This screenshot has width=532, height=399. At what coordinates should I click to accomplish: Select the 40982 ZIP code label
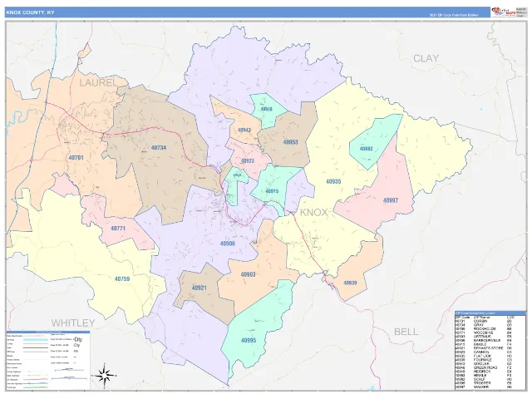coord(366,149)
